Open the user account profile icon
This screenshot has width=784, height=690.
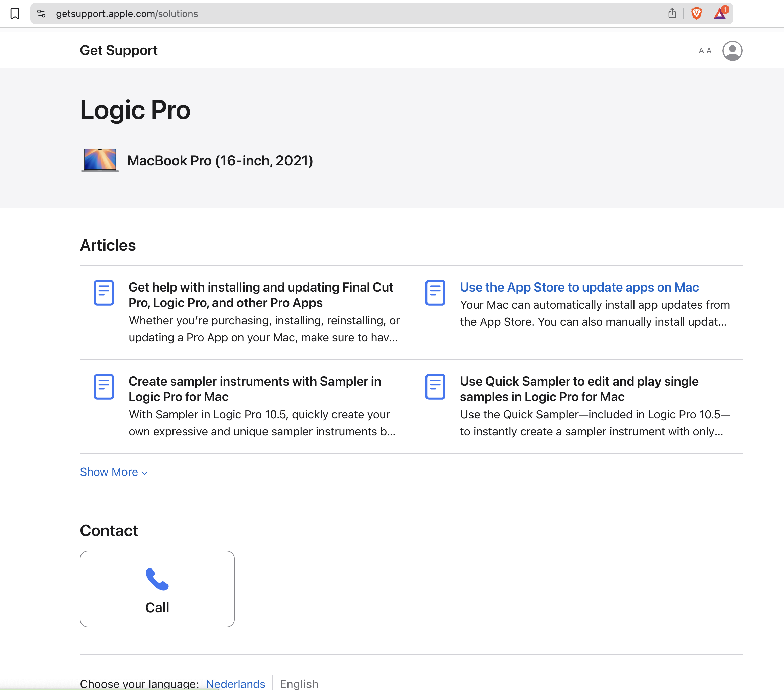coord(732,51)
